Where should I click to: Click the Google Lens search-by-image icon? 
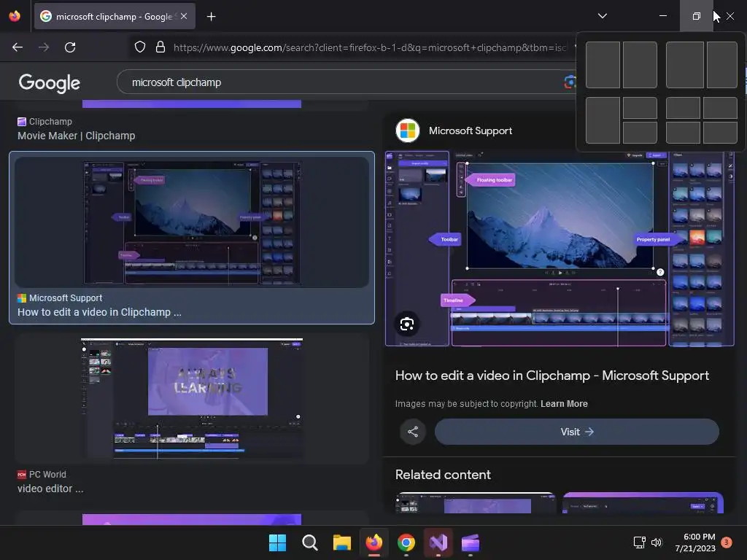click(x=569, y=82)
